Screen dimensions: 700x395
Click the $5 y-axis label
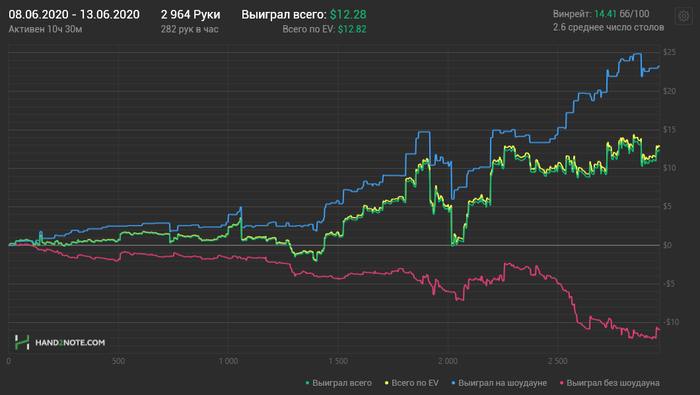[667, 206]
